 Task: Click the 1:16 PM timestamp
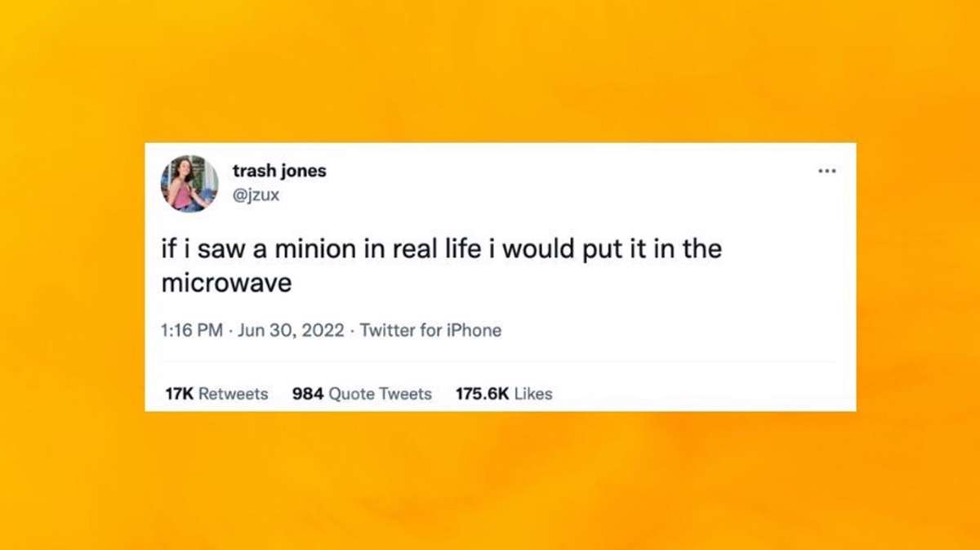(194, 331)
